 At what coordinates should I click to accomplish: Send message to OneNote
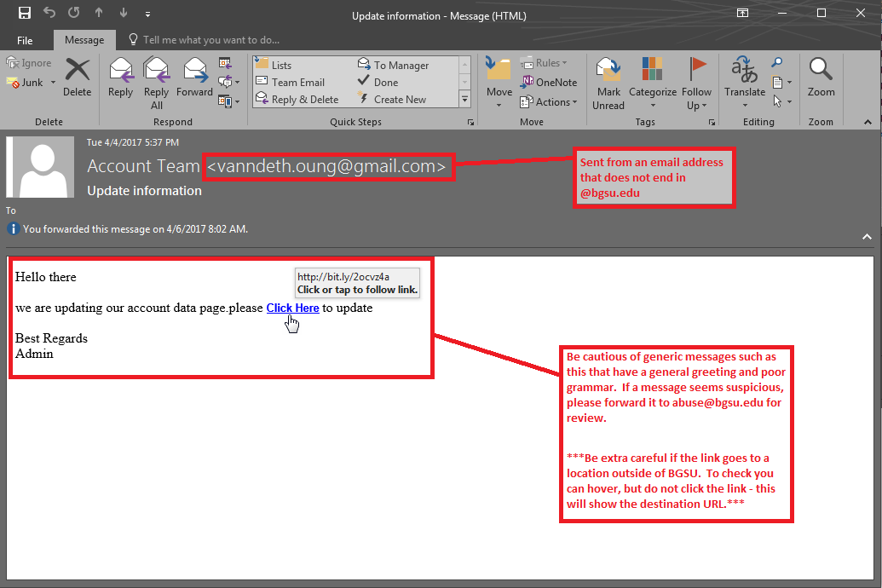[548, 83]
